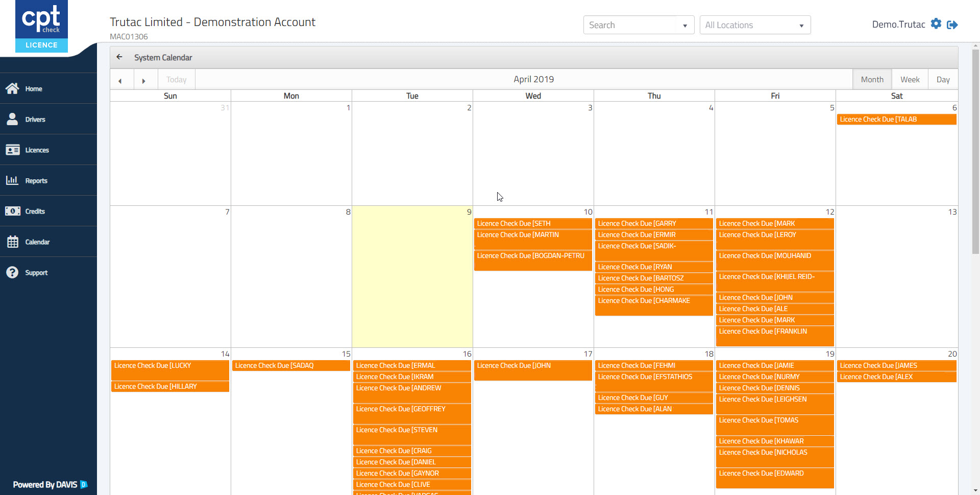
Task: Go to next month arrow
Action: tap(144, 80)
